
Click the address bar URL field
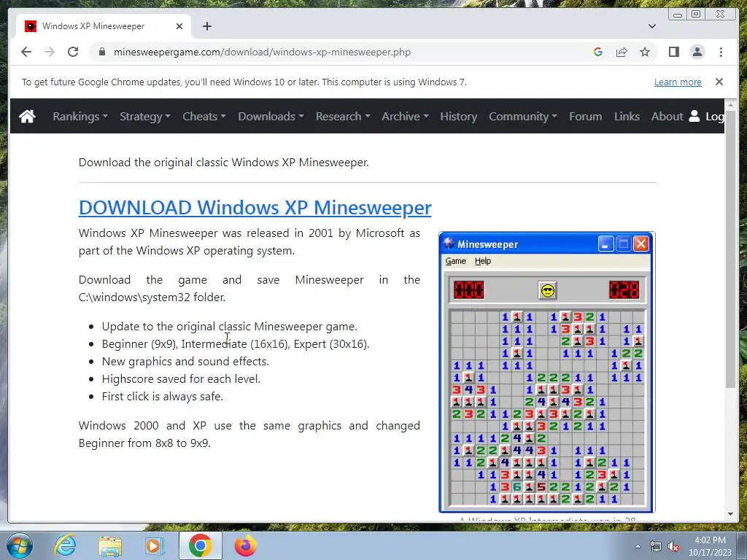tap(343, 52)
